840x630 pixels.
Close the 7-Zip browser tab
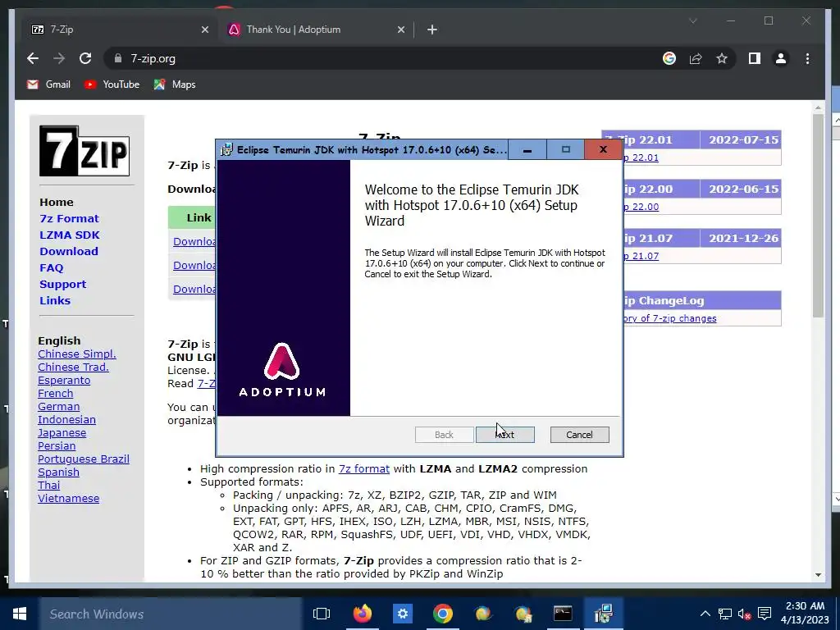(204, 30)
